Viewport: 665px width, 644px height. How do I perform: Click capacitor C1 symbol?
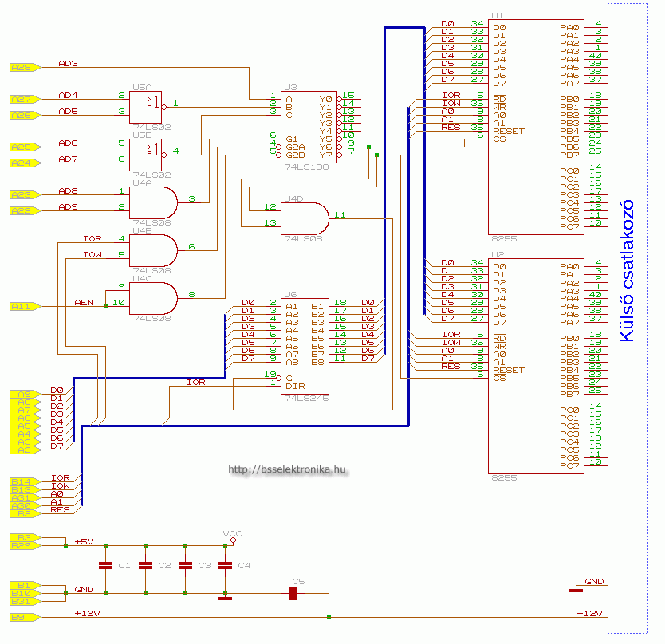pos(105,566)
